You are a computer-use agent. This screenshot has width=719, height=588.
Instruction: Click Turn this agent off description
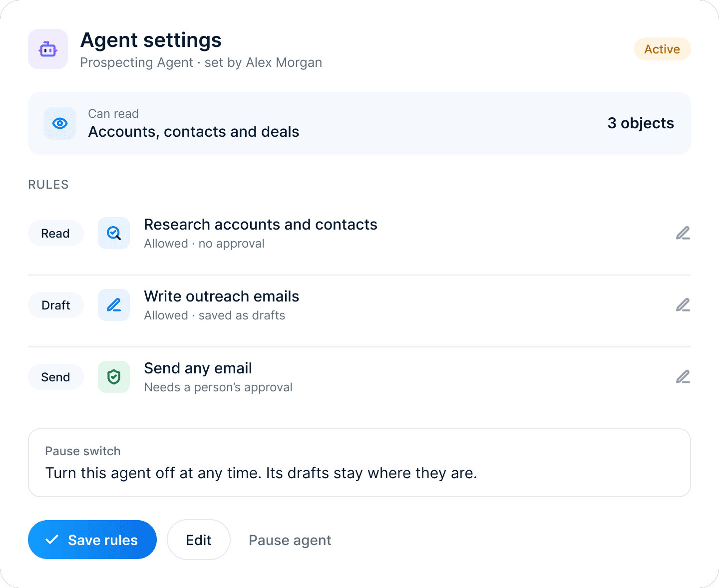261,473
